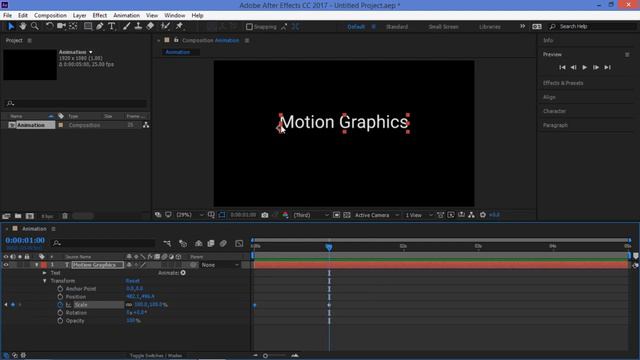Select the Pan Behind anchor point tool
Screen dimensions: 640x360
pos(73,27)
